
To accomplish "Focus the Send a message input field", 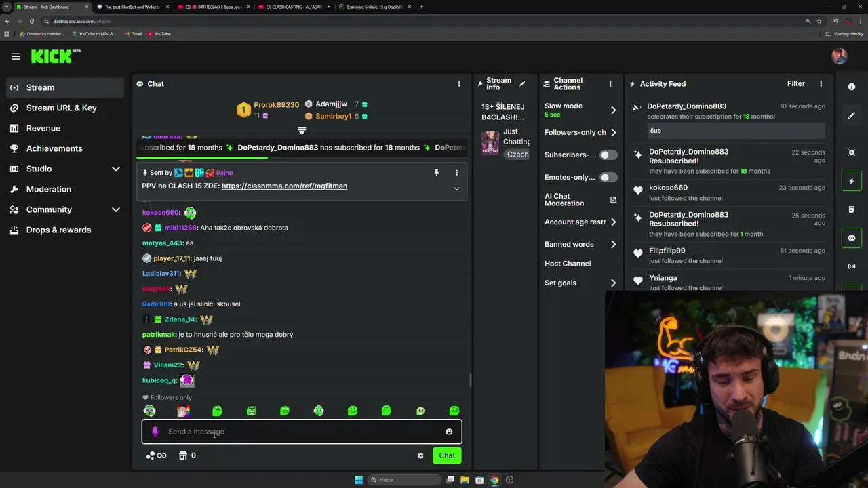I will coord(302,432).
